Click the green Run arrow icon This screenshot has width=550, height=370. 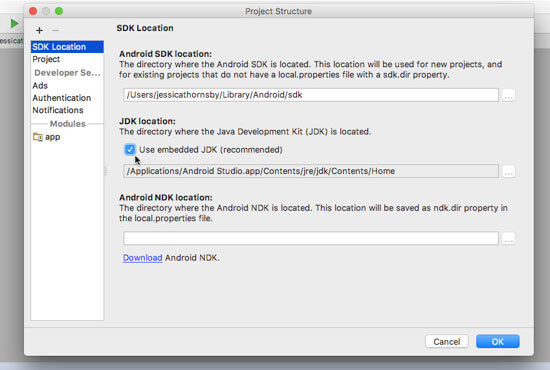click(14, 23)
